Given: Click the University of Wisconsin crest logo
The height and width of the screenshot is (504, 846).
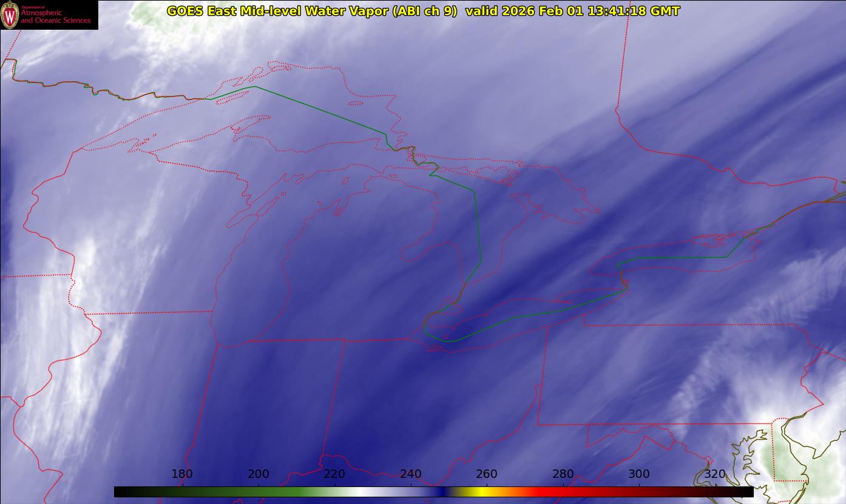Looking at the screenshot, I should pos(10,15).
